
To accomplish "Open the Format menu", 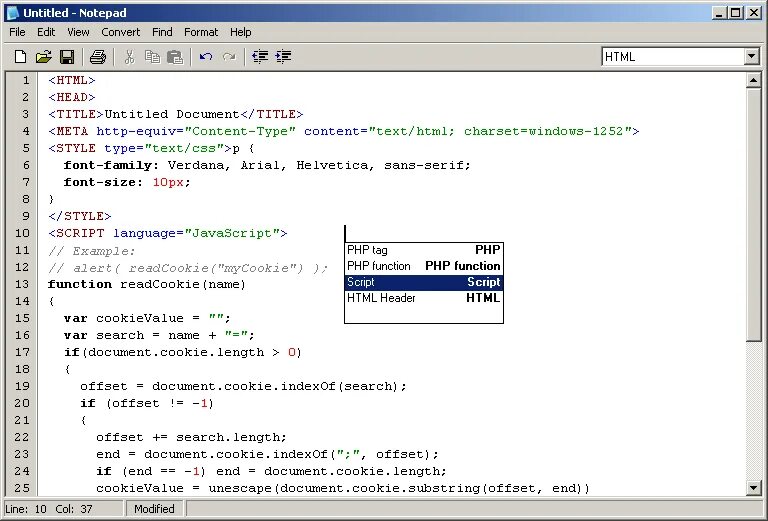I will (201, 32).
